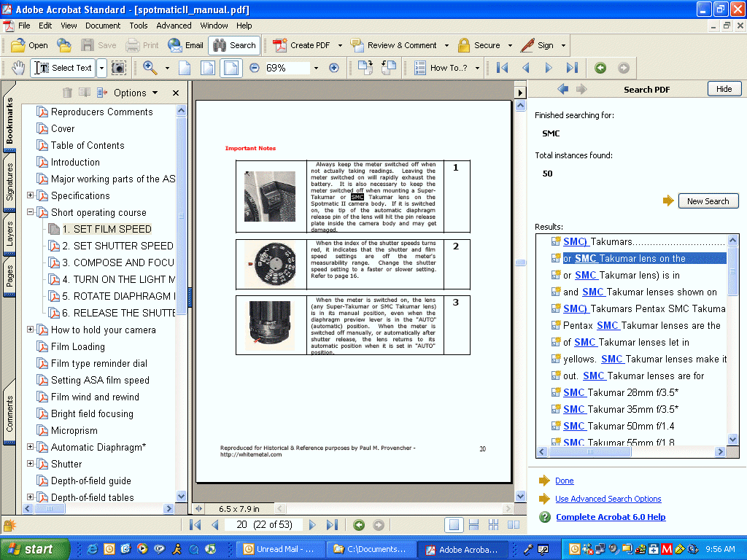Click the New Search button
Viewport: 747px width, 560px height.
coord(708,201)
